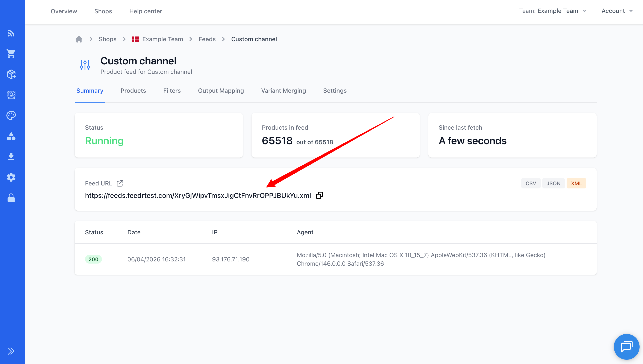Open the downloads icon in the sidebar

pyautogui.click(x=11, y=156)
